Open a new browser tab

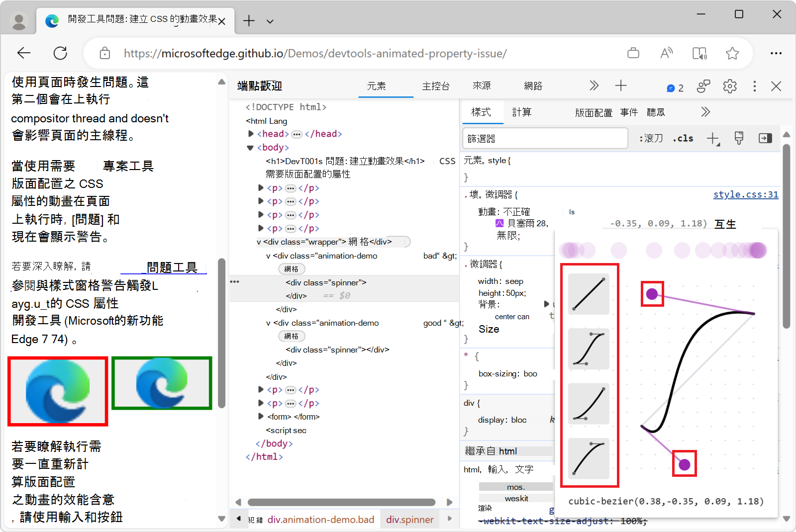[x=249, y=21]
